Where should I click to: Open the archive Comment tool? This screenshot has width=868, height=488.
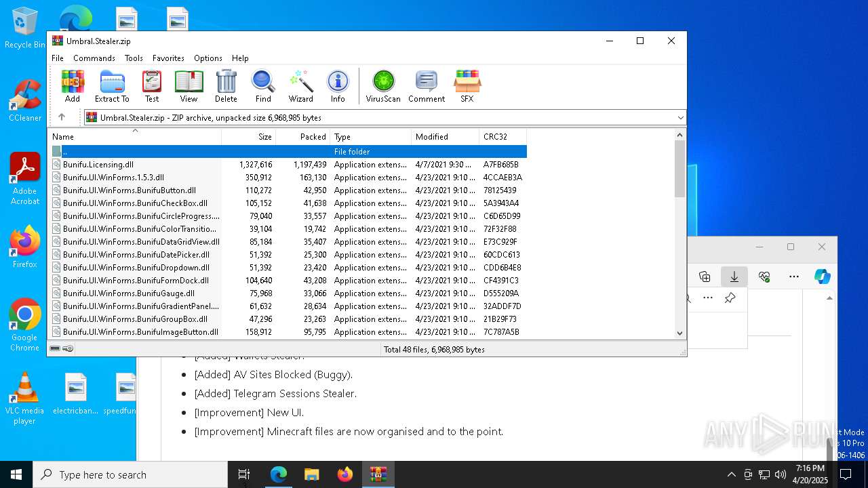point(427,86)
